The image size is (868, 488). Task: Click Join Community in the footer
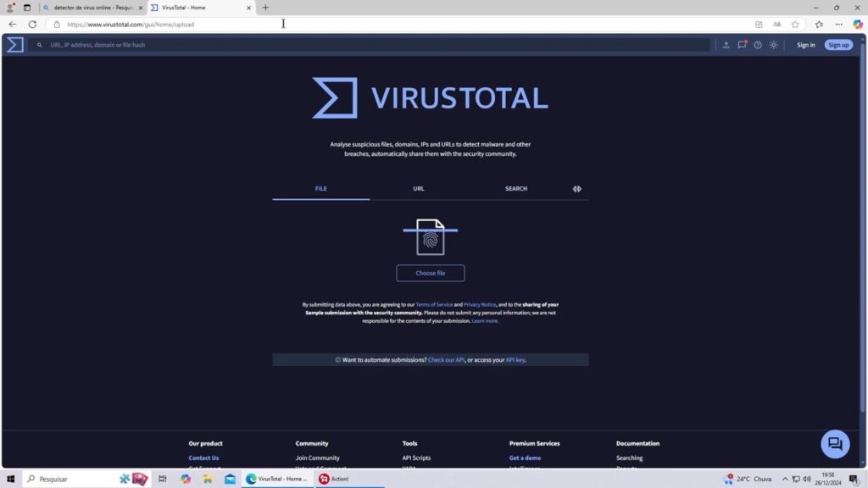pos(317,457)
